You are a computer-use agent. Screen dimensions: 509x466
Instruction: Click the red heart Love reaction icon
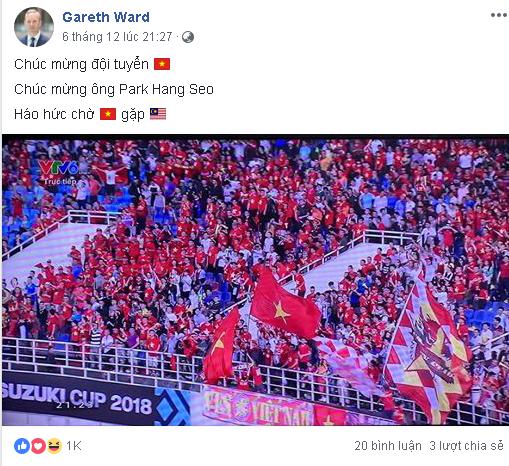point(38,446)
